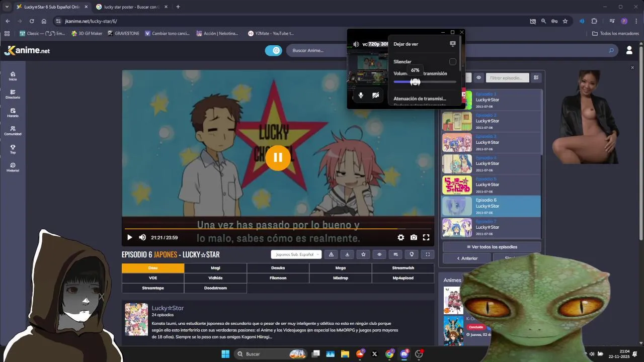This screenshot has height=362, width=644.
Task: Toggle the eye icon beside the episode filter
Action: (x=478, y=77)
